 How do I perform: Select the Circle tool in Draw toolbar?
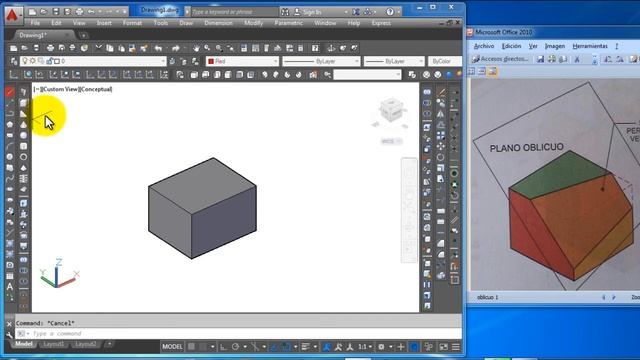click(x=10, y=157)
